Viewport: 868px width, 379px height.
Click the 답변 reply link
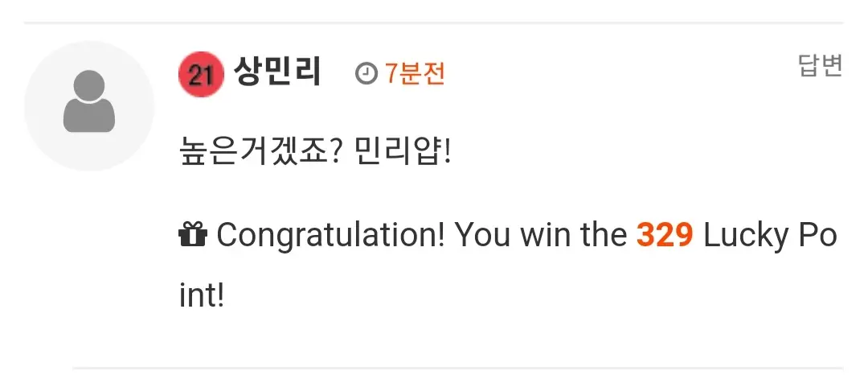click(x=821, y=66)
